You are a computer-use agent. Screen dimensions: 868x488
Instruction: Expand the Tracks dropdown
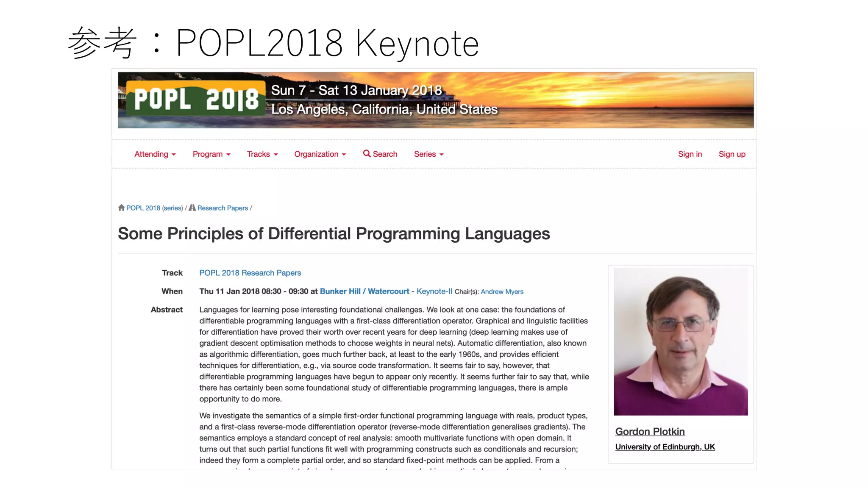[262, 154]
